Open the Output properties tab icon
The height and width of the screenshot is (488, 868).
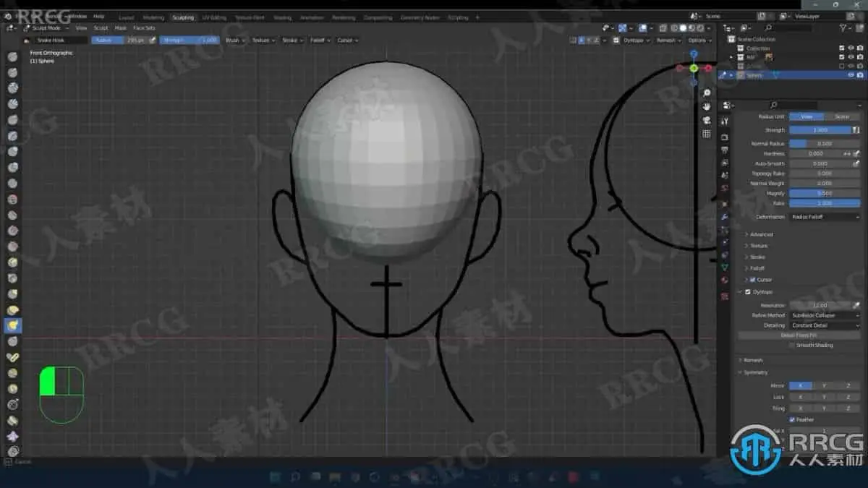725,149
